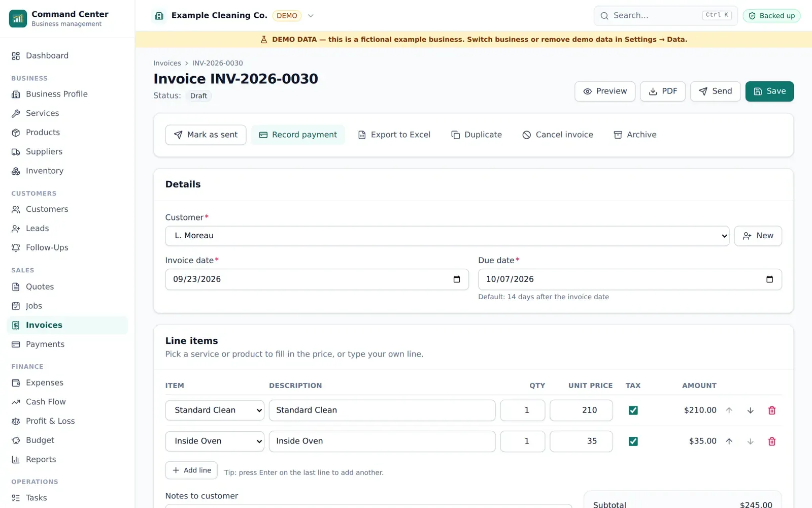This screenshot has height=508, width=812.
Task: Click the flask icon in demo banner
Action: point(264,40)
